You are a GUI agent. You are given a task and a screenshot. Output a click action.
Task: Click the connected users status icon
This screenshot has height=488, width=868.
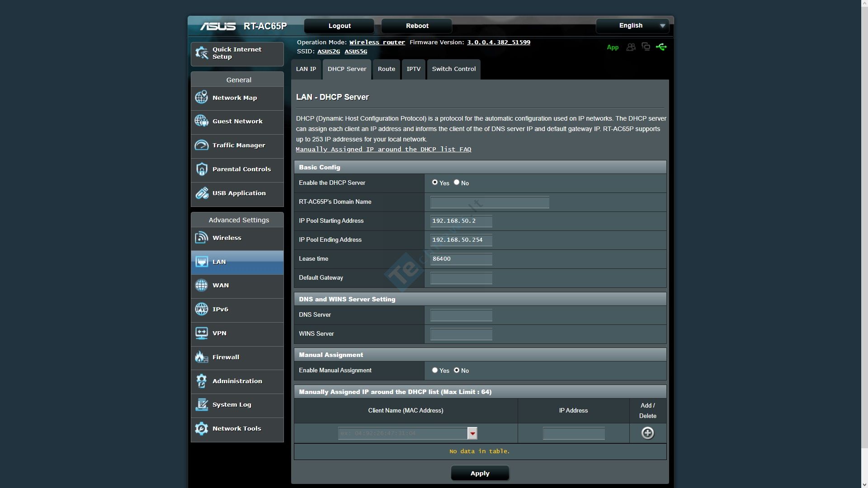point(631,47)
